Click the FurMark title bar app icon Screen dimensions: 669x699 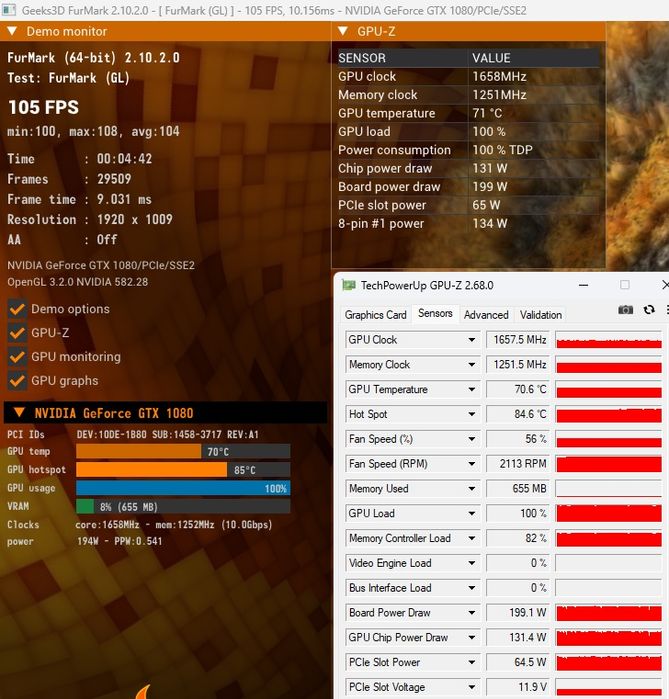(8, 10)
